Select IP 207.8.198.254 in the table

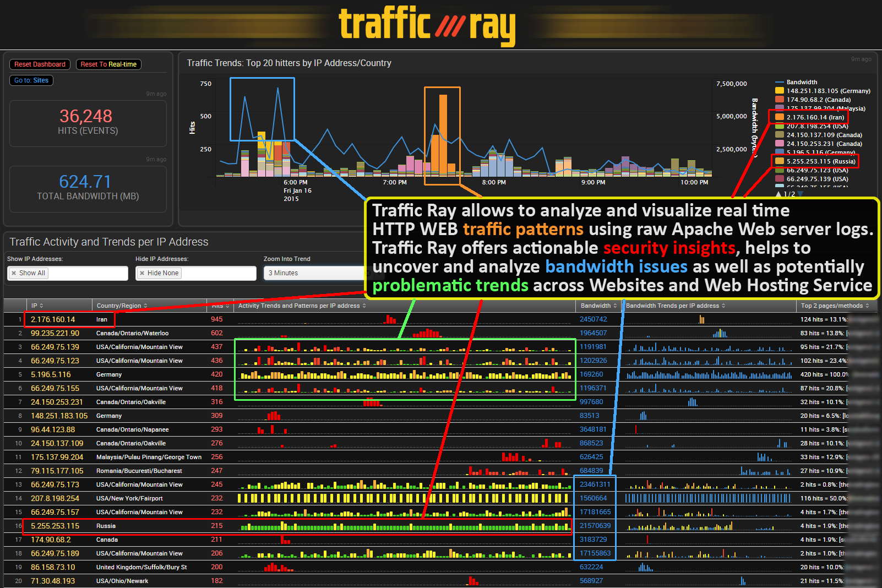tap(55, 498)
